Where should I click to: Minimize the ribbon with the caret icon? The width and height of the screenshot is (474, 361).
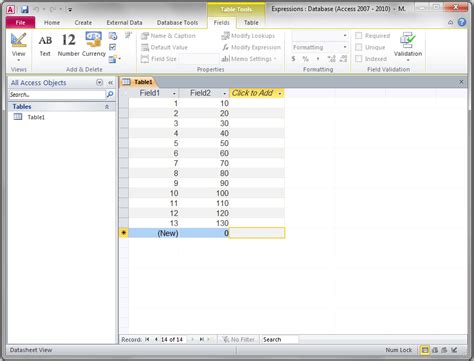(450, 23)
